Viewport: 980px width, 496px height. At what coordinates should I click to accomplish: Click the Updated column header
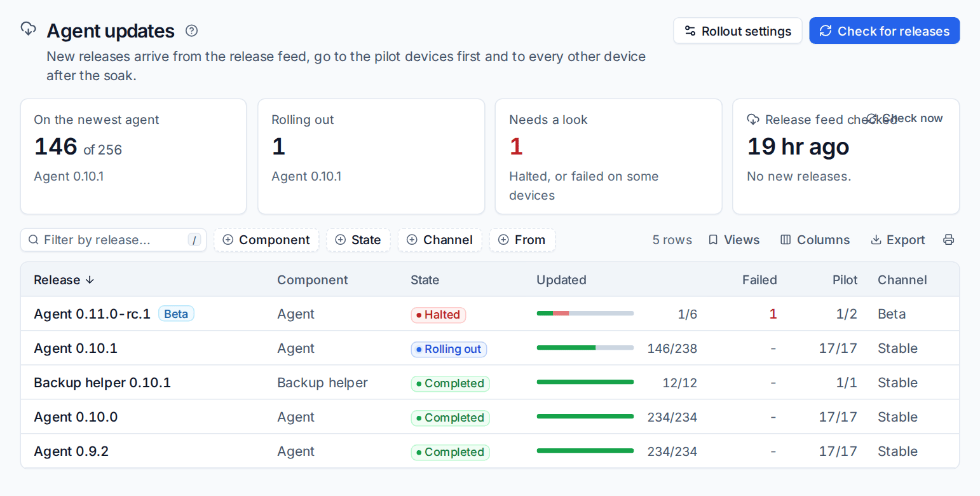point(561,280)
